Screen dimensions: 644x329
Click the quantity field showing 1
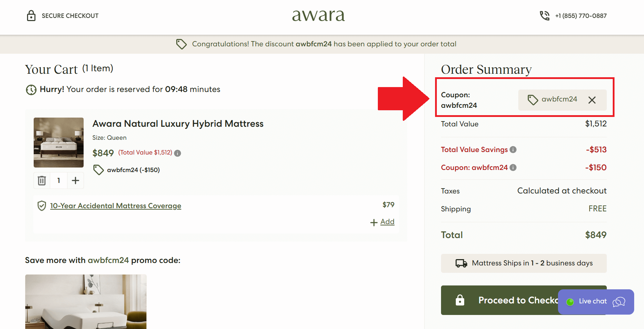(x=59, y=180)
